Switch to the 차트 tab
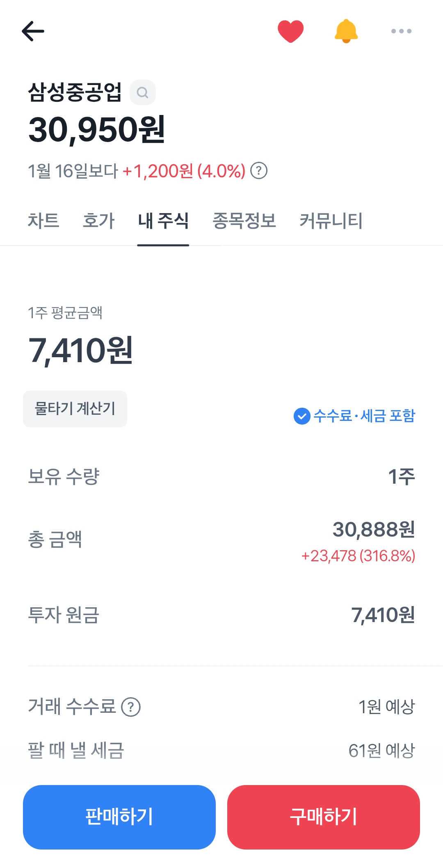 click(x=43, y=220)
